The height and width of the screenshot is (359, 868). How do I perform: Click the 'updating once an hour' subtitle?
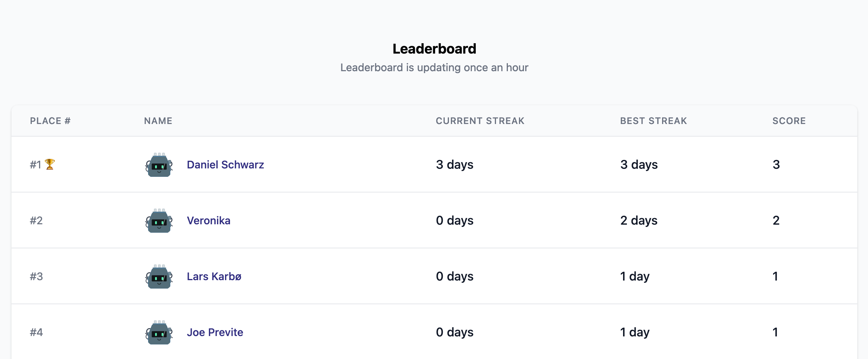[434, 68]
